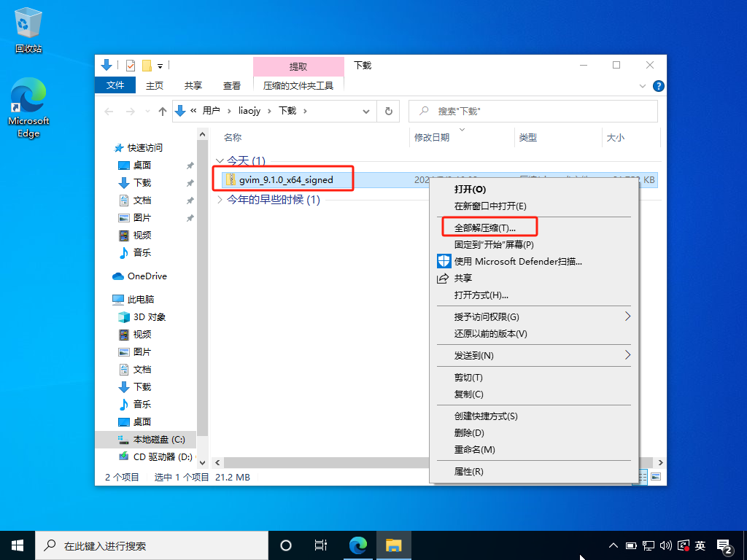The height and width of the screenshot is (560, 747).
Task: Click the taskbar search box
Action: click(x=152, y=545)
